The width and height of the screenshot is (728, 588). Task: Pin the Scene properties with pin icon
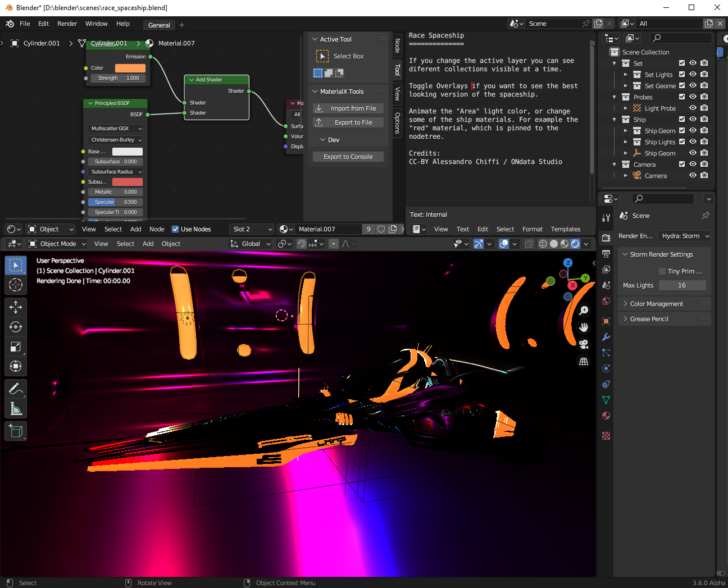point(706,216)
